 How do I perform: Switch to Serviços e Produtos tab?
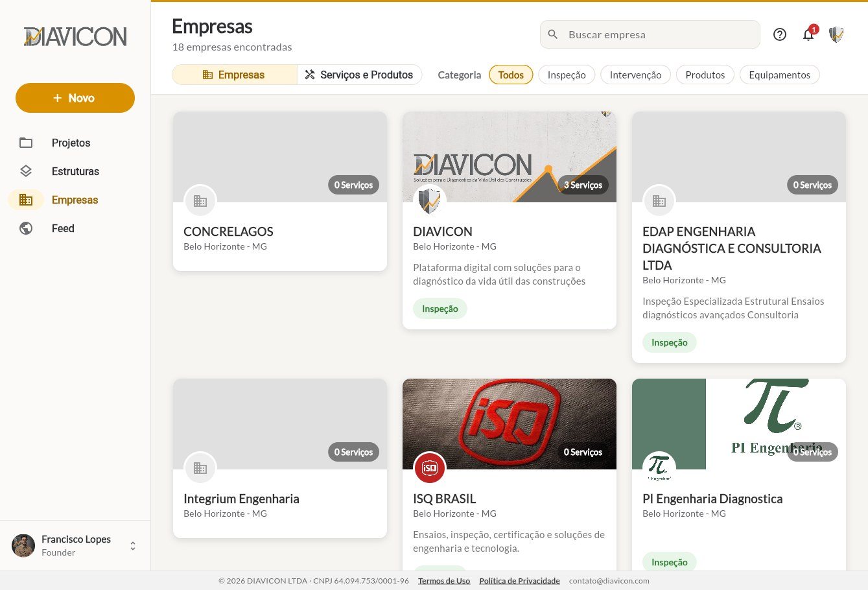[x=359, y=75]
